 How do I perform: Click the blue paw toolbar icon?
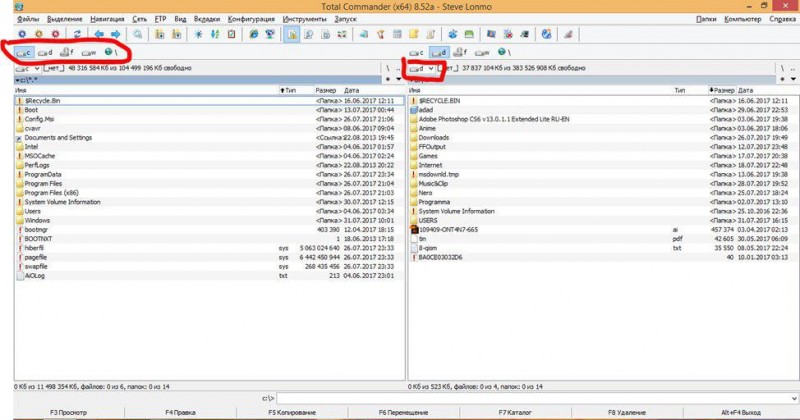453,34
